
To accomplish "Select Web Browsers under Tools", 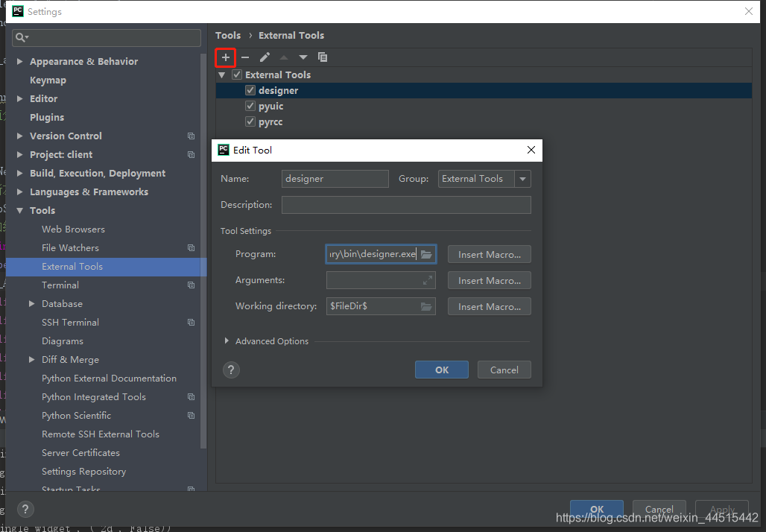I will 73,229.
